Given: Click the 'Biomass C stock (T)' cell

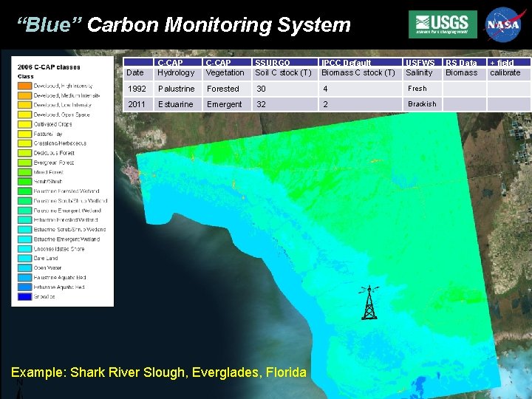Looking at the screenshot, I should point(360,73).
